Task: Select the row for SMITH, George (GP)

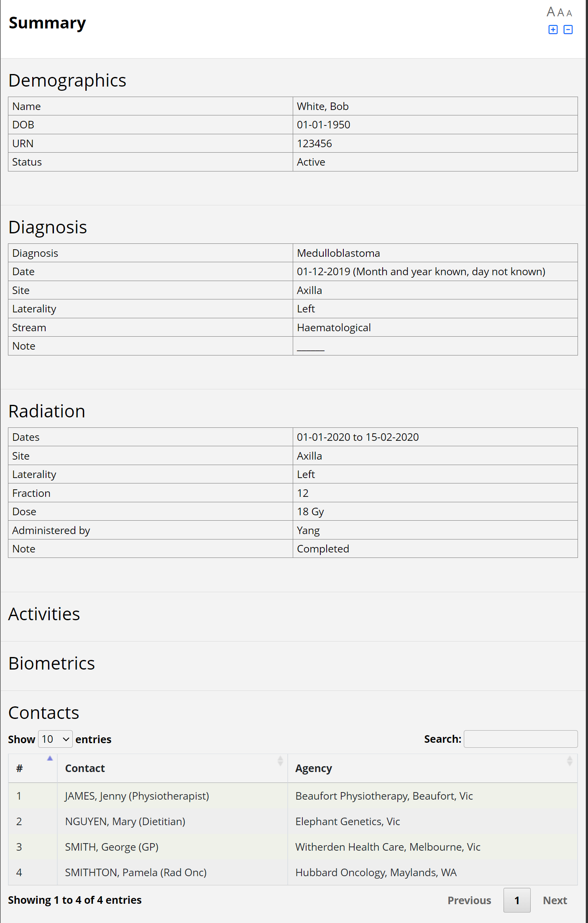Action: [112, 847]
